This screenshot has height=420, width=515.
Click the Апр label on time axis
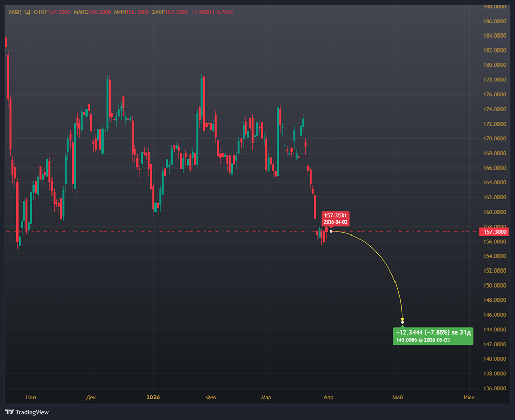(329, 397)
